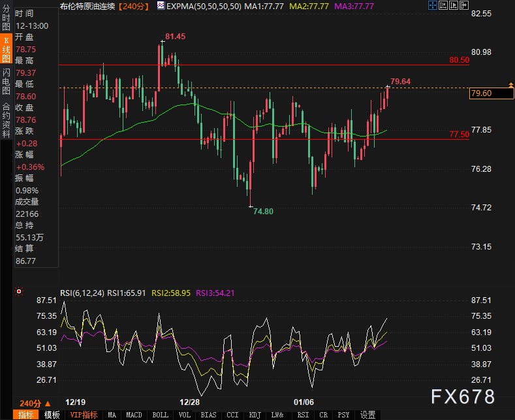515x420 pixels.
Task: Select the MACD indicator
Action: (134, 415)
